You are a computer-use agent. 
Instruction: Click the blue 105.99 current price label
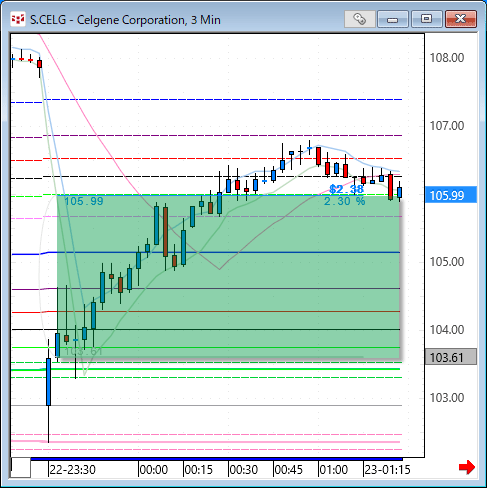point(451,195)
